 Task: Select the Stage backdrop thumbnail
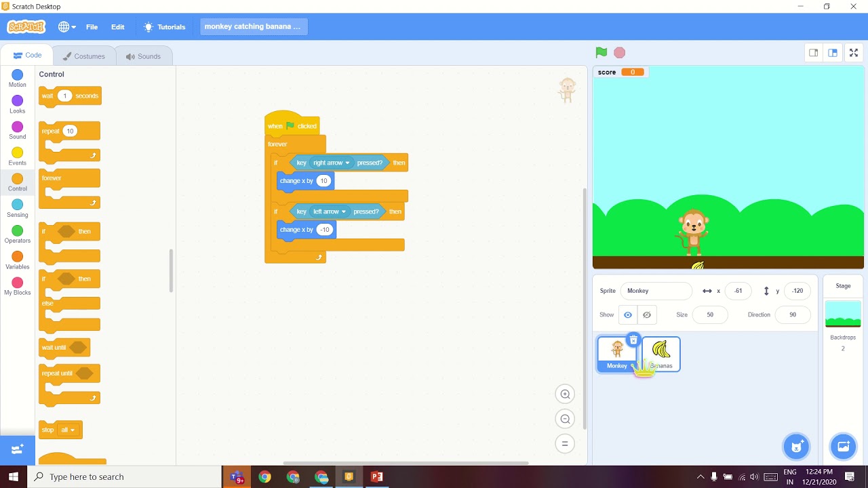point(843,314)
